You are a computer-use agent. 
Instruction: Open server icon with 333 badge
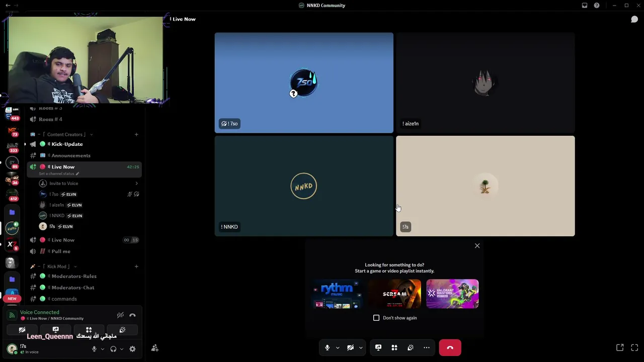click(12, 147)
